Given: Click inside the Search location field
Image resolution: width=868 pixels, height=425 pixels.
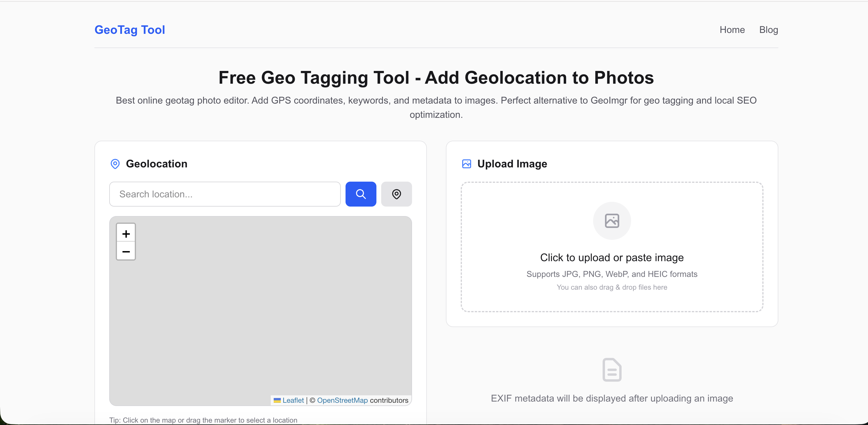Looking at the screenshot, I should [x=224, y=194].
